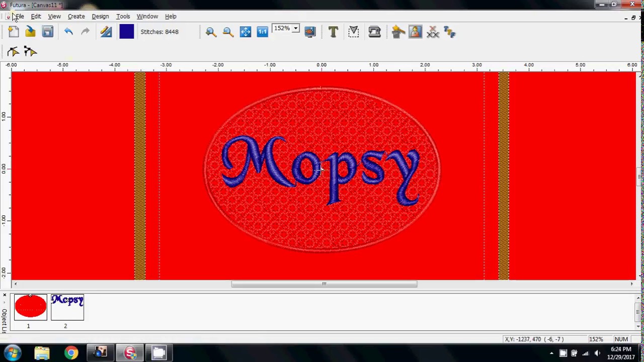Viewport: 644px width, 362px height.
Task: Launch Google Chrome from the taskbar
Action: (x=71, y=353)
